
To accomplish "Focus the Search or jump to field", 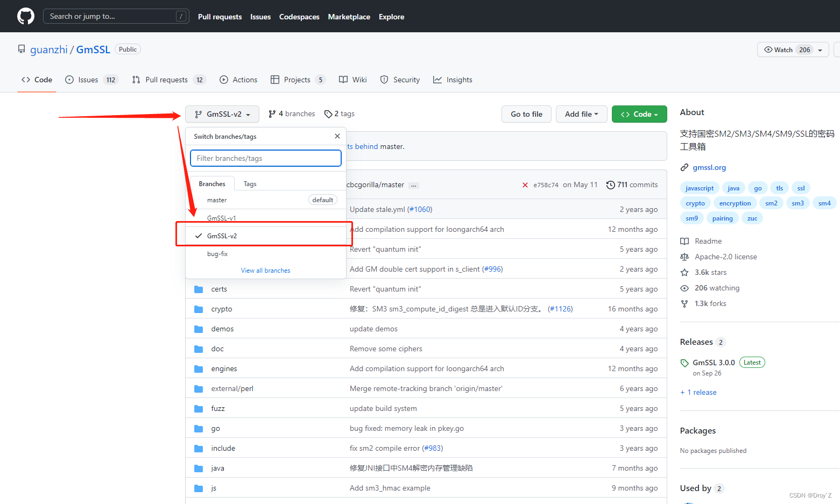I will click(x=116, y=16).
